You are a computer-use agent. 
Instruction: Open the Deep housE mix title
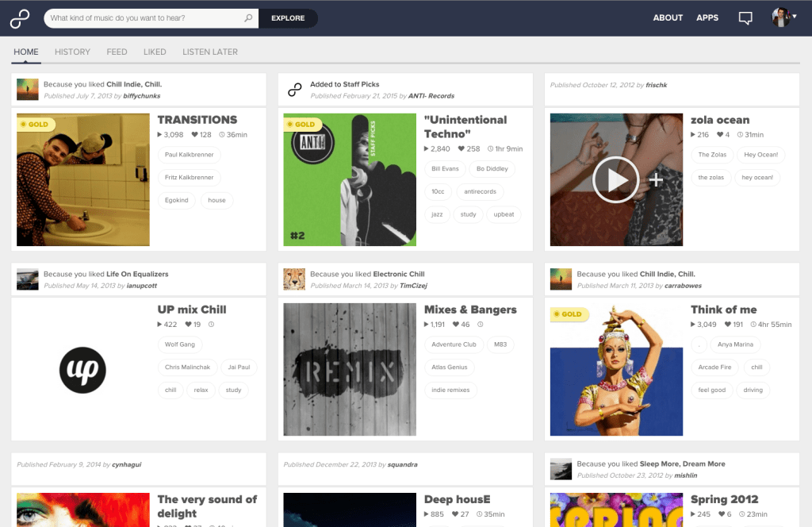point(457,499)
